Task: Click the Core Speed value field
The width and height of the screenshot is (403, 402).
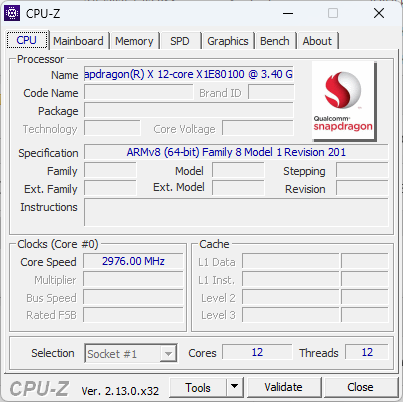Action: 133,261
